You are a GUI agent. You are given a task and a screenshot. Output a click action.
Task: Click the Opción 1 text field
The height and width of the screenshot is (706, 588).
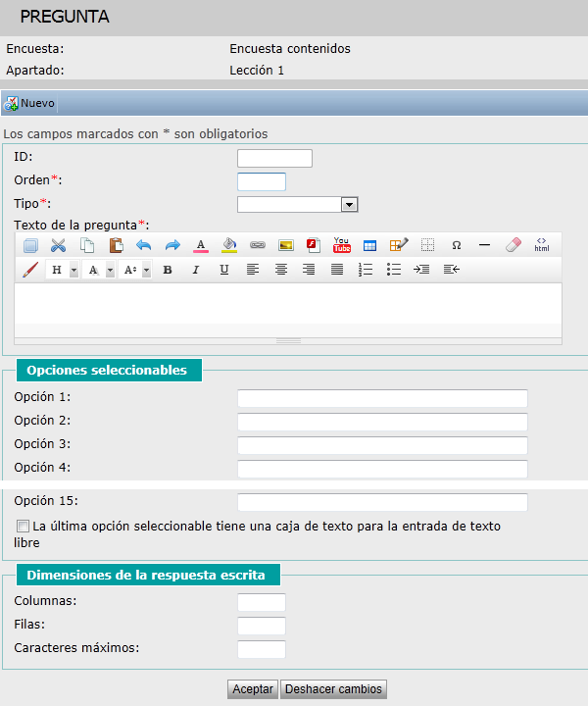382,398
